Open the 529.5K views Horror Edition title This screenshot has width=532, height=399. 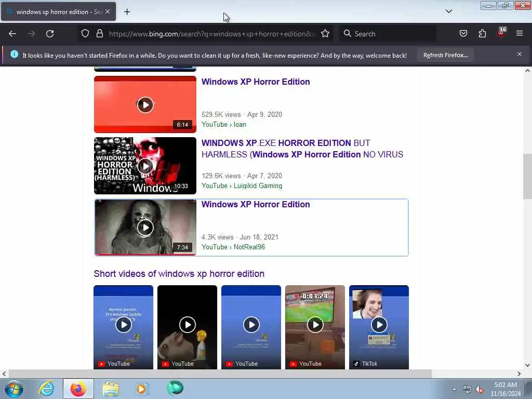click(256, 82)
